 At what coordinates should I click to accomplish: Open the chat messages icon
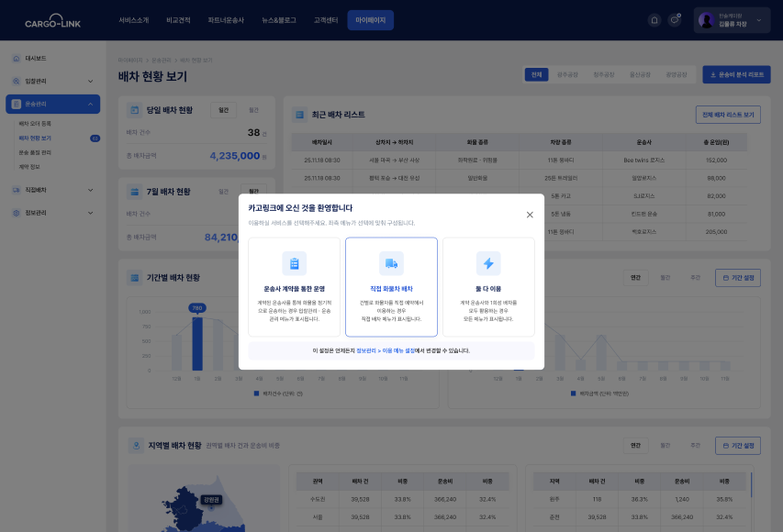coord(675,20)
